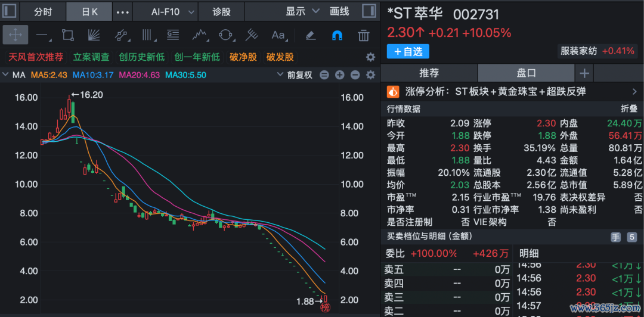Zoom in chart with plus icon
Viewport: 644px width, 317px height.
(339, 75)
